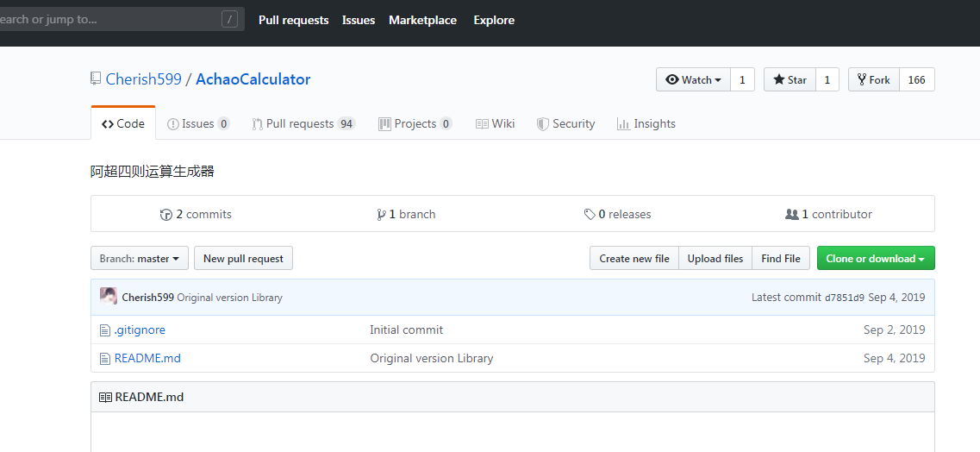
Task: Open the Cherish599 owner link in title
Action: (x=144, y=79)
